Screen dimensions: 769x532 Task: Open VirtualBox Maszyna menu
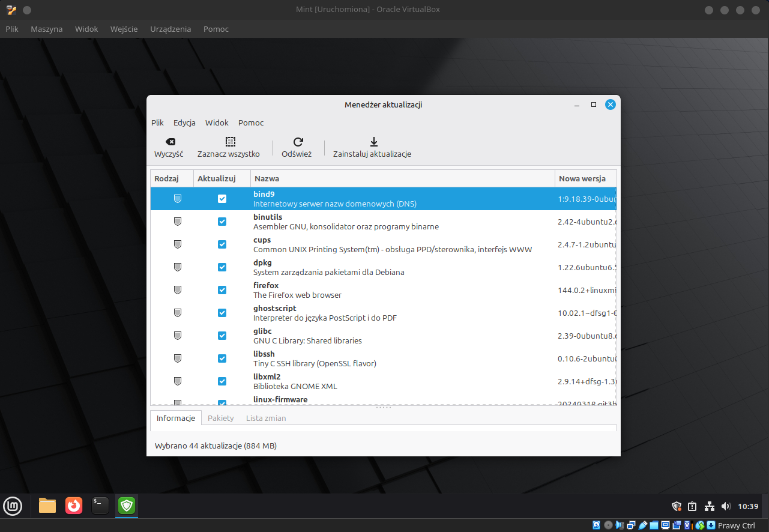(x=47, y=29)
